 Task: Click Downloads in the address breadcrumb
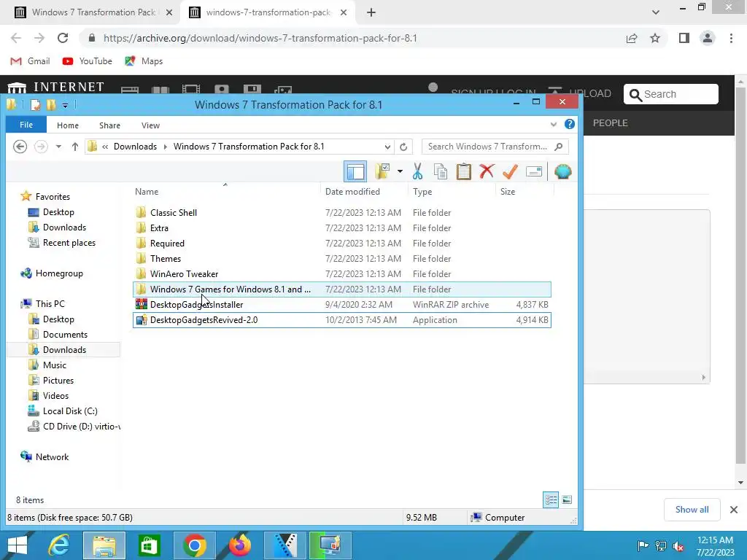(x=135, y=146)
